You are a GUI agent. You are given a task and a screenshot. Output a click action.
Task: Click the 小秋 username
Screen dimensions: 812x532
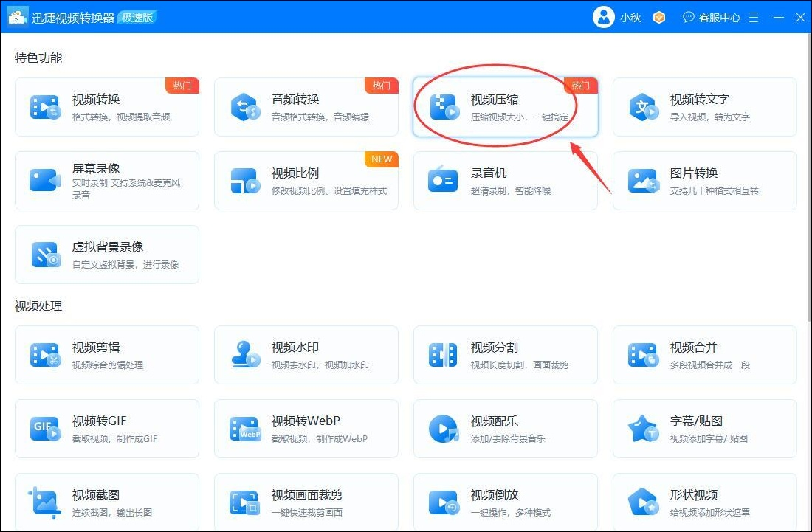pos(630,18)
